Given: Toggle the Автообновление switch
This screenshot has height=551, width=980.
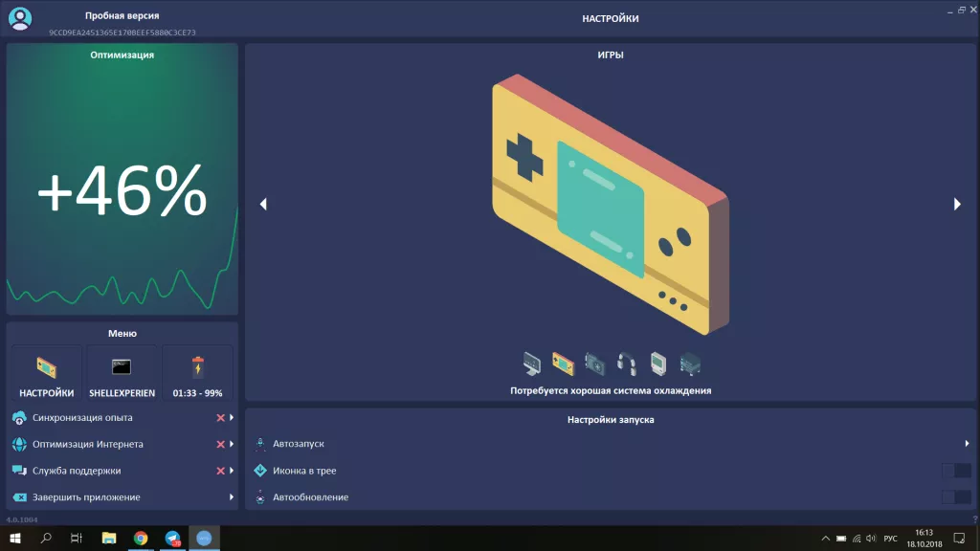Looking at the screenshot, I should click(x=956, y=497).
